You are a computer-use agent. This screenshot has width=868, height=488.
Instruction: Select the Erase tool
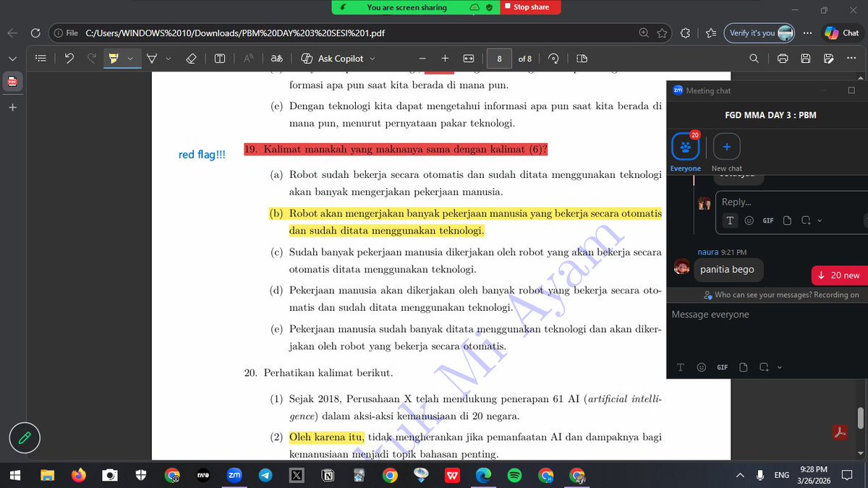coord(191,59)
